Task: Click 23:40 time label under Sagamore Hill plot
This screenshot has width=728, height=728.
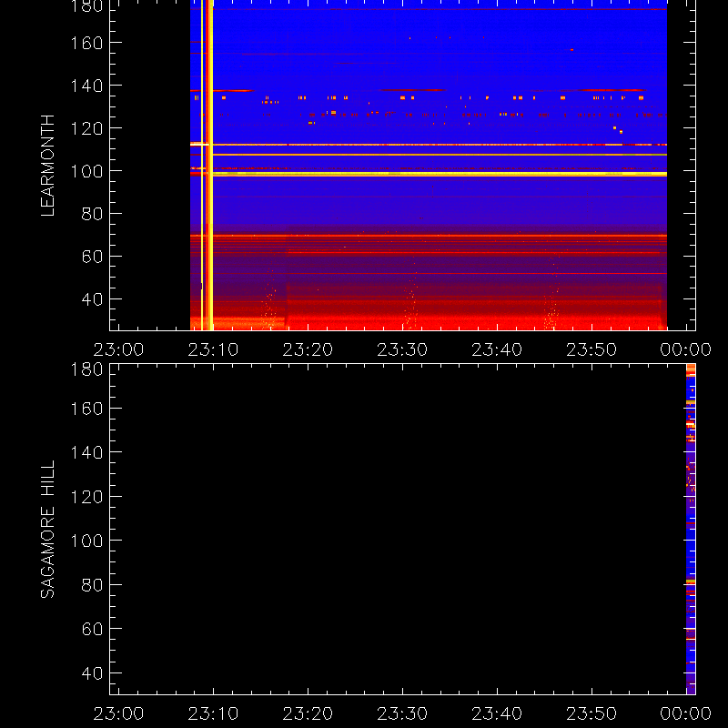Action: click(497, 713)
